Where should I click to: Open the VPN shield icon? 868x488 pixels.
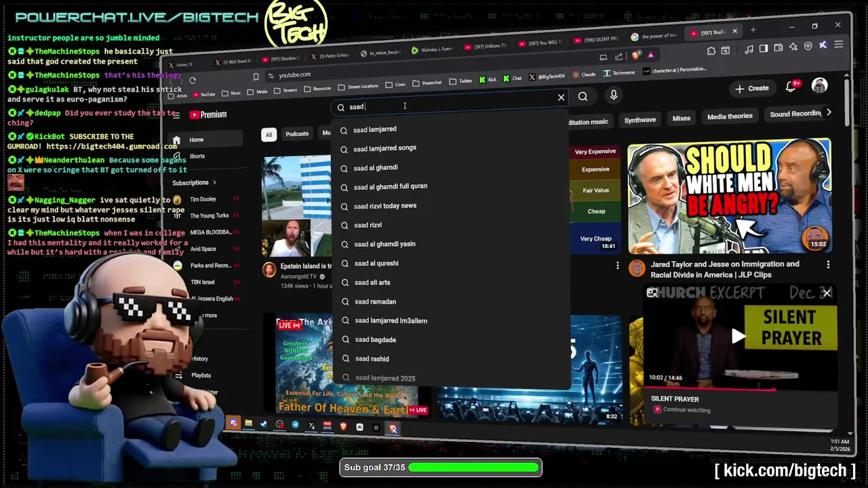808,46
